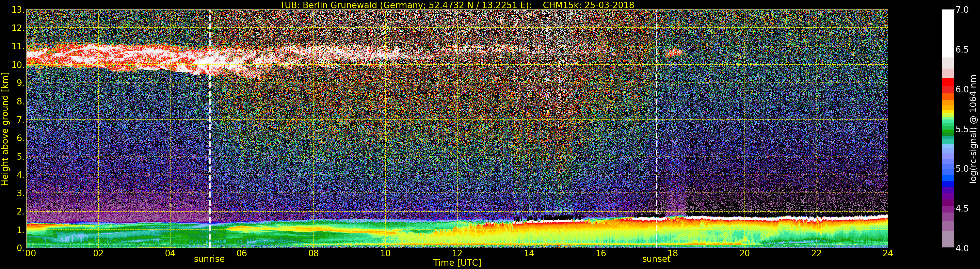Click the x-axis tick label 10
980x269 pixels.
tap(385, 253)
